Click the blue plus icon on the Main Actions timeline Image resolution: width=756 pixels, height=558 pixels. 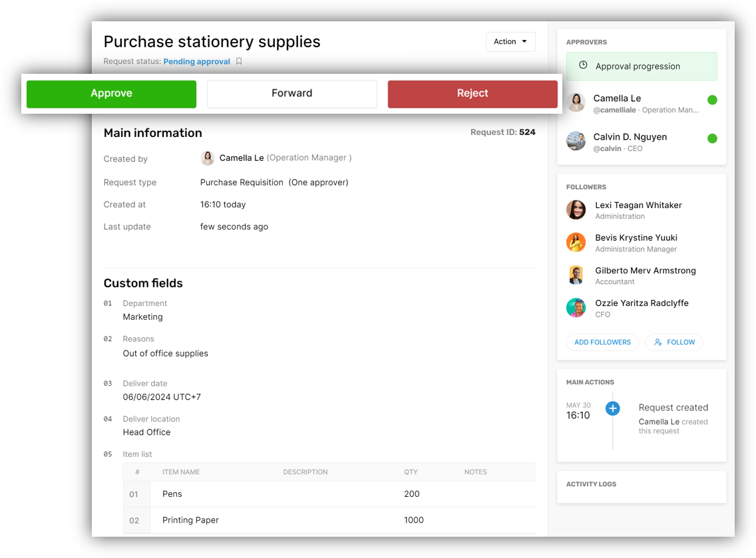point(612,408)
